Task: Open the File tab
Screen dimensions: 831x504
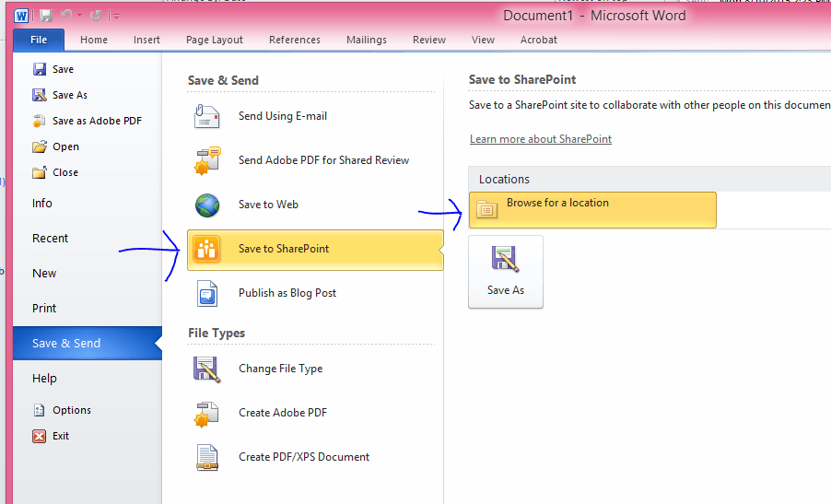Action: coord(39,40)
